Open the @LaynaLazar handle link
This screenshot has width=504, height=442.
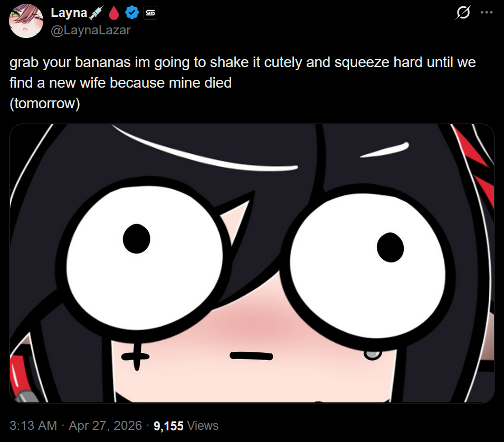point(91,30)
